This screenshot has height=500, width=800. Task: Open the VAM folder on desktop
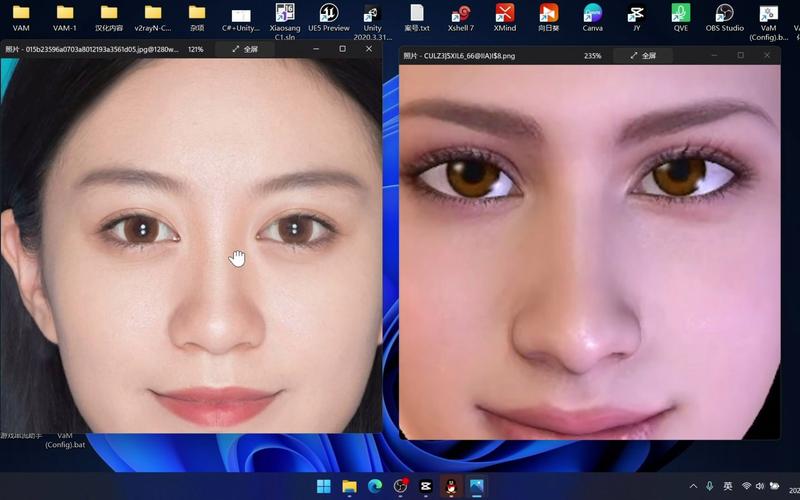21,14
